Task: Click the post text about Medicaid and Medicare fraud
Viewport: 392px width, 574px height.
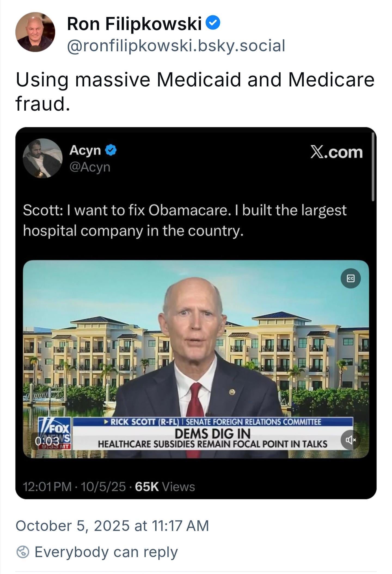Action: click(195, 92)
